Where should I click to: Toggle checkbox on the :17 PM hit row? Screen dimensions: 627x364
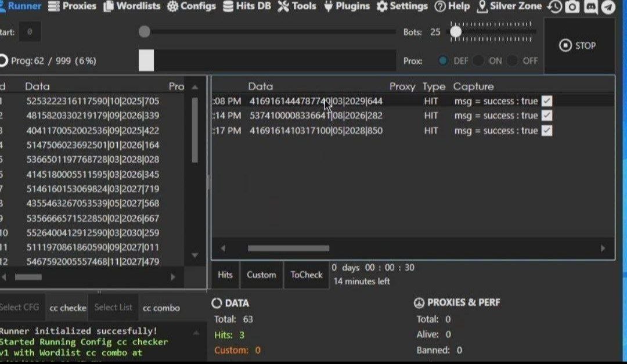point(547,131)
